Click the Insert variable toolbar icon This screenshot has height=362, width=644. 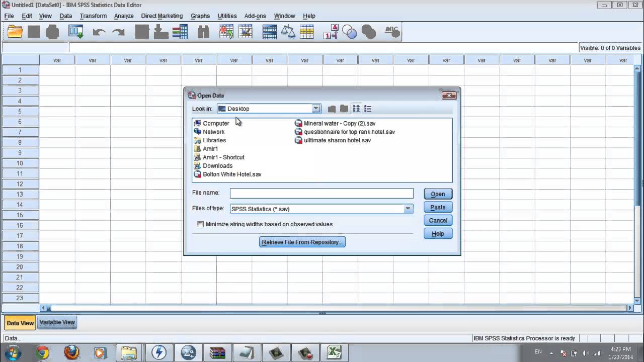(x=246, y=32)
